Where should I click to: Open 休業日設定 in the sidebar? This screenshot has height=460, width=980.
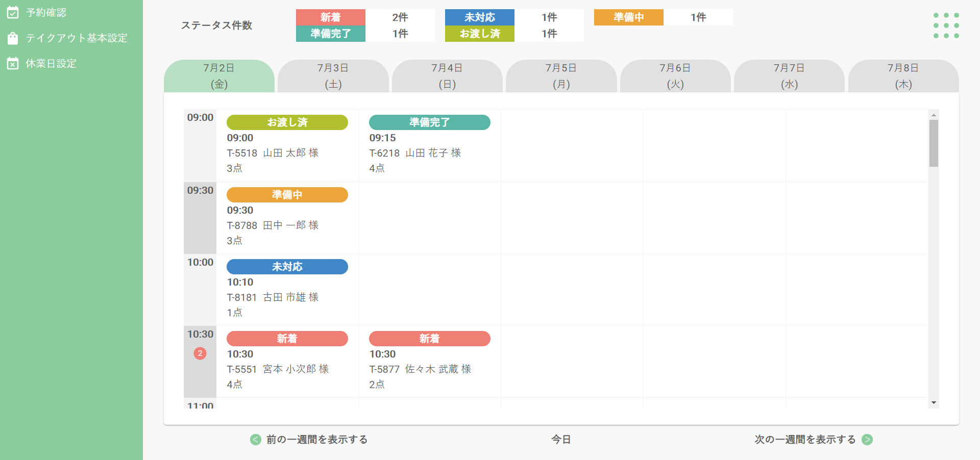pos(51,63)
